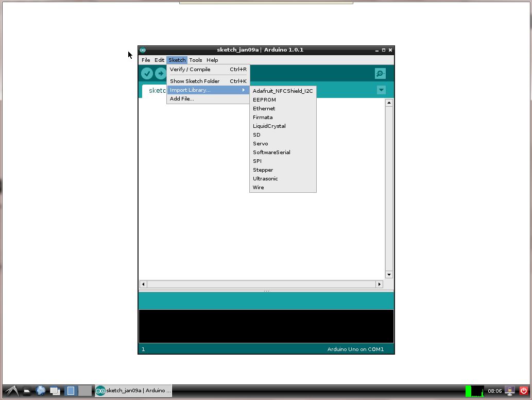Screen dimensions: 532x400
Task: Click the black console output area
Action: (266, 326)
